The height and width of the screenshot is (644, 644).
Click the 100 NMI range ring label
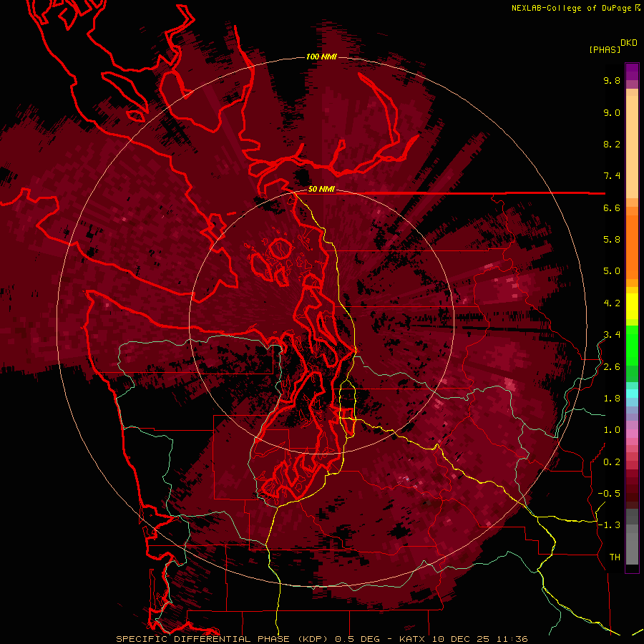click(321, 57)
